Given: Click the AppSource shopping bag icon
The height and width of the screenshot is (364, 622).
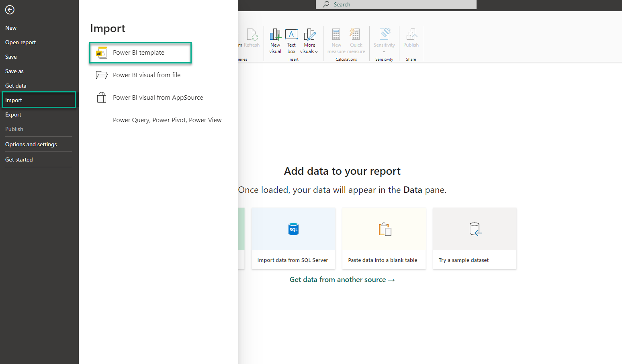Looking at the screenshot, I should (102, 98).
